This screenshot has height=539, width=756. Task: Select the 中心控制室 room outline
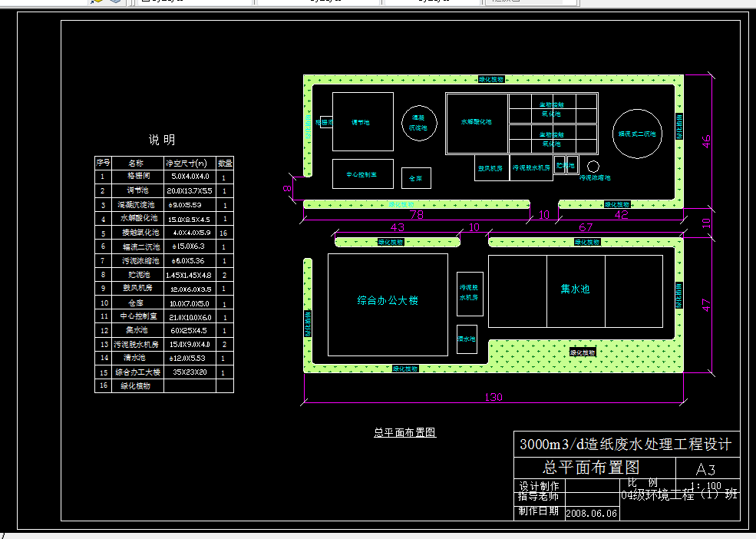[x=361, y=174]
